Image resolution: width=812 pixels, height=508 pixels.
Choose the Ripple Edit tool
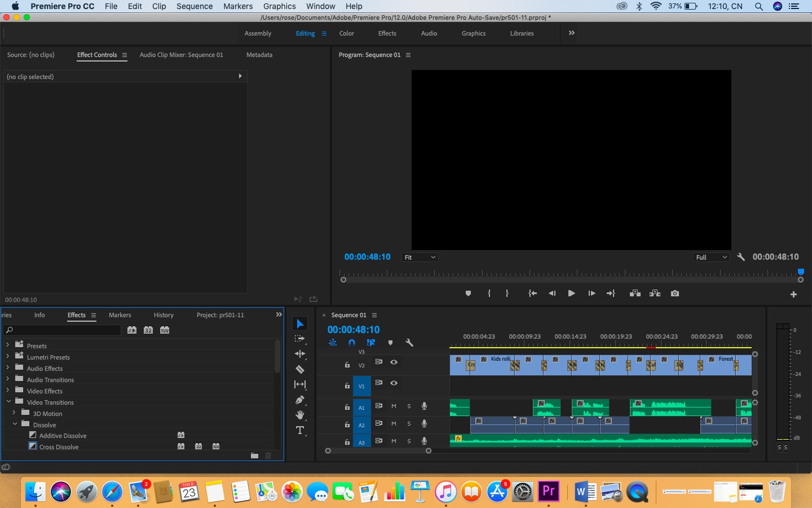[300, 354]
